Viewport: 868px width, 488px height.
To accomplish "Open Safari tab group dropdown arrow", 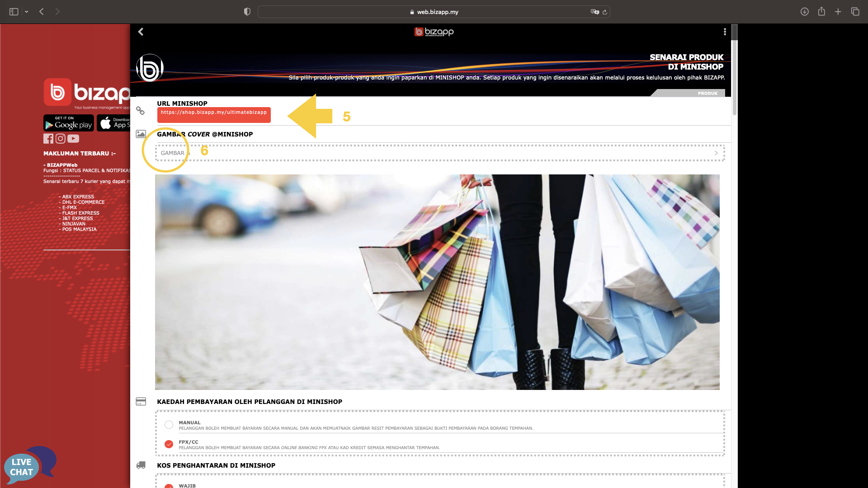I will (x=27, y=12).
